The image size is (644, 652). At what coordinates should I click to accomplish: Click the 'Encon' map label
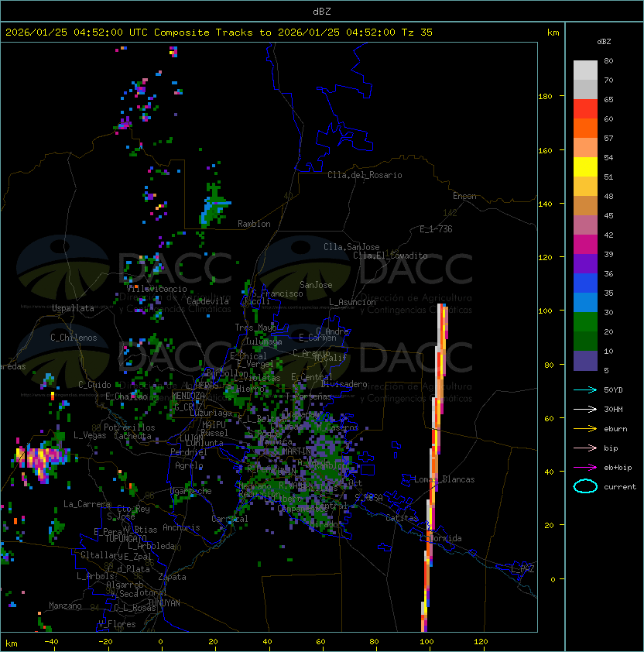(464, 196)
